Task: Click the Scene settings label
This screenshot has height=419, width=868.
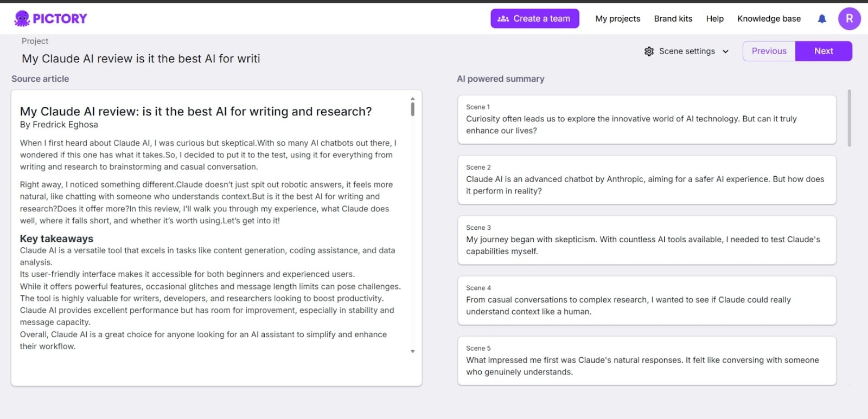Action: (x=687, y=51)
